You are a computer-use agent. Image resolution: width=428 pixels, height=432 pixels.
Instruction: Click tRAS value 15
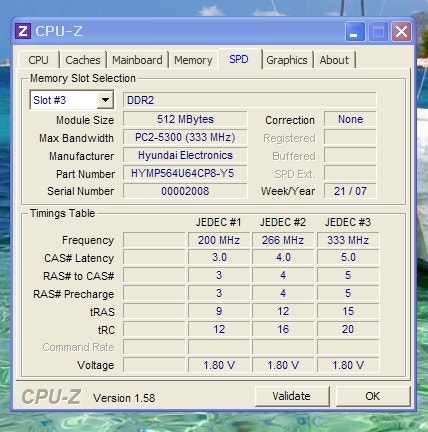coord(348,311)
